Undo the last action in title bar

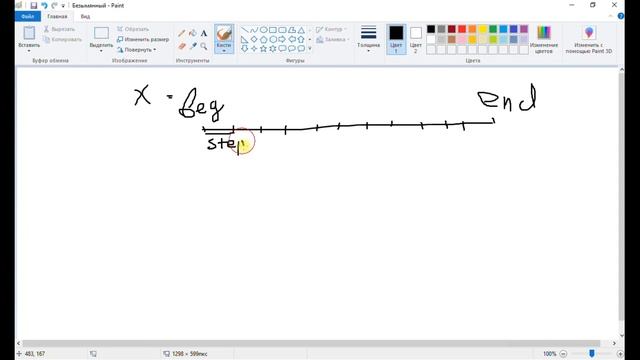pyautogui.click(x=44, y=5)
